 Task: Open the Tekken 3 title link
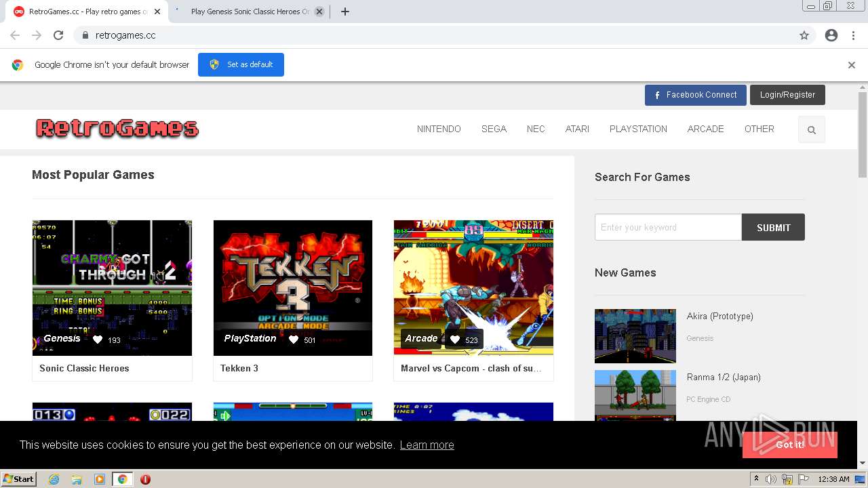[x=239, y=368]
